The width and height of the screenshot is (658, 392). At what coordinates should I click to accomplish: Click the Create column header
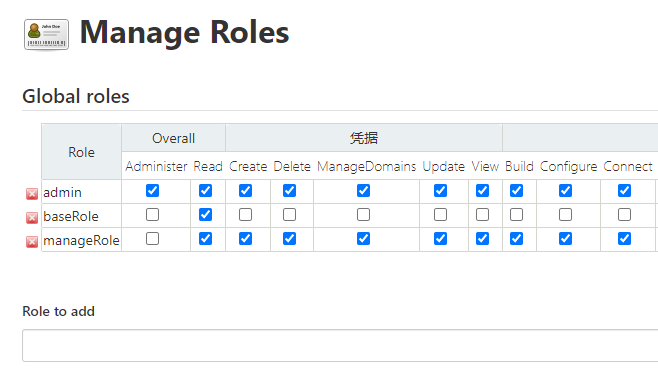click(x=248, y=166)
